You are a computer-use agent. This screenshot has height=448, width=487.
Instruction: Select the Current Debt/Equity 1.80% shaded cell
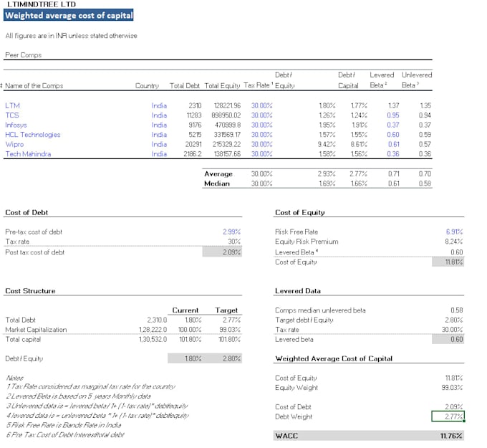tap(185, 358)
